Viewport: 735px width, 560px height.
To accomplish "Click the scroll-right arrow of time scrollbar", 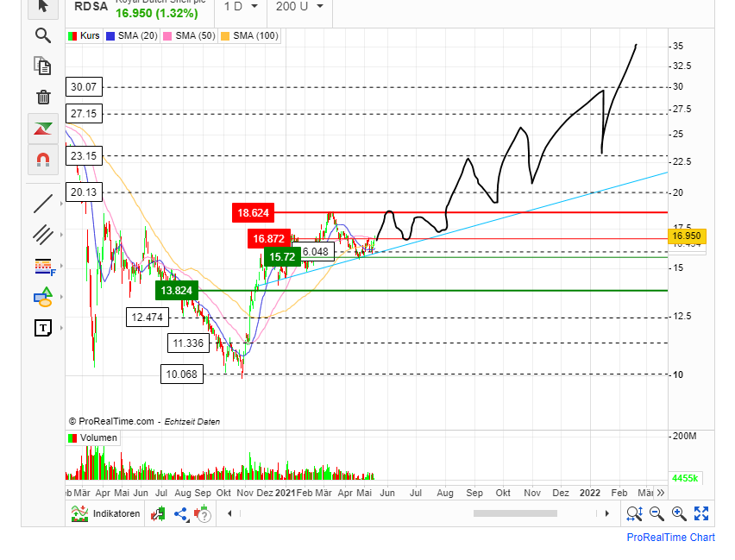I will (606, 513).
